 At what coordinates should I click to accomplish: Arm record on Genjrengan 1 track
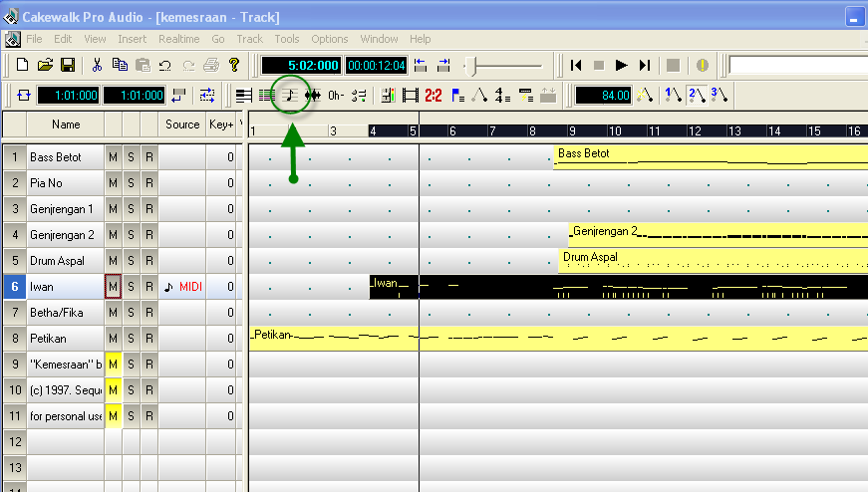click(x=149, y=209)
